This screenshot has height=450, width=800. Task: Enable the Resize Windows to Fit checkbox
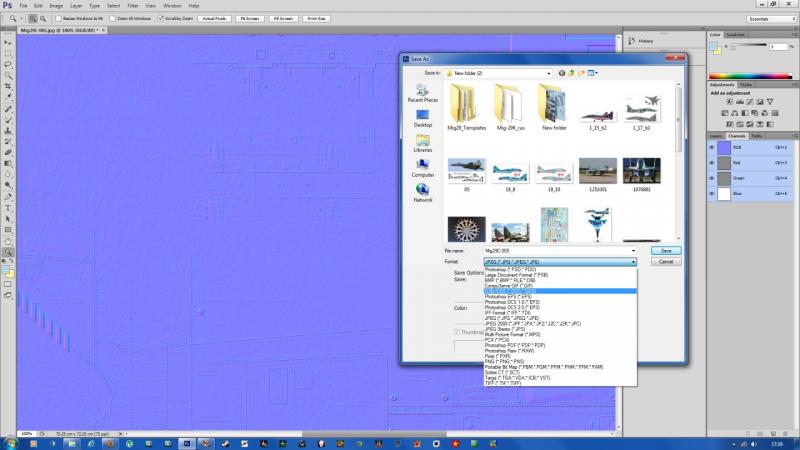point(58,18)
